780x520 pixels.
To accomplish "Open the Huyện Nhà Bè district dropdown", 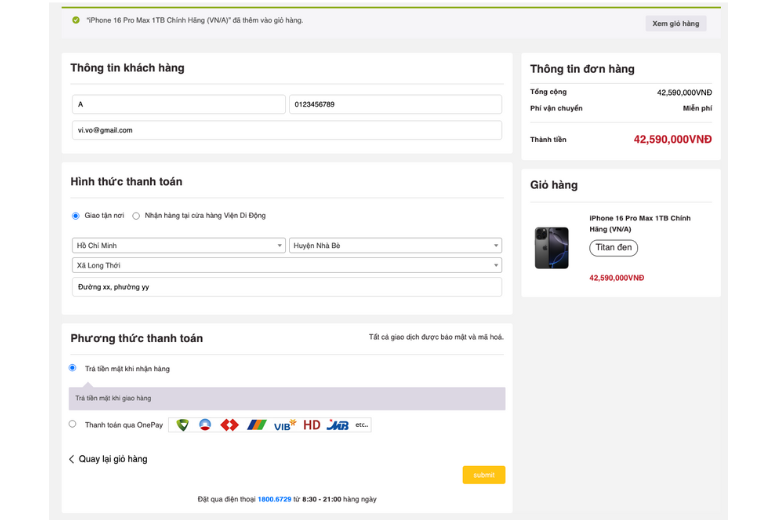I will (395, 245).
